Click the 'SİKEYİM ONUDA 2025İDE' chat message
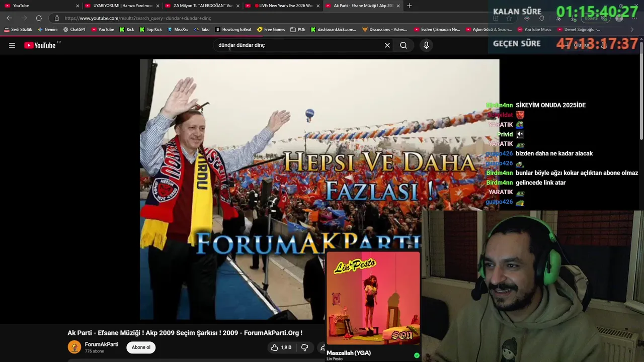Screen dimensions: 644x362 [550, 105]
